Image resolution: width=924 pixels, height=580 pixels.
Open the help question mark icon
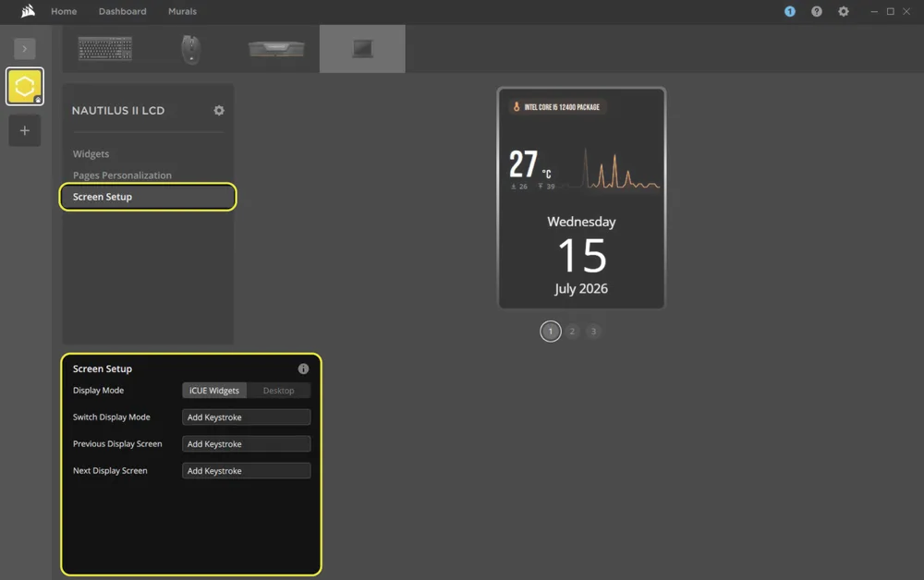[x=816, y=11]
